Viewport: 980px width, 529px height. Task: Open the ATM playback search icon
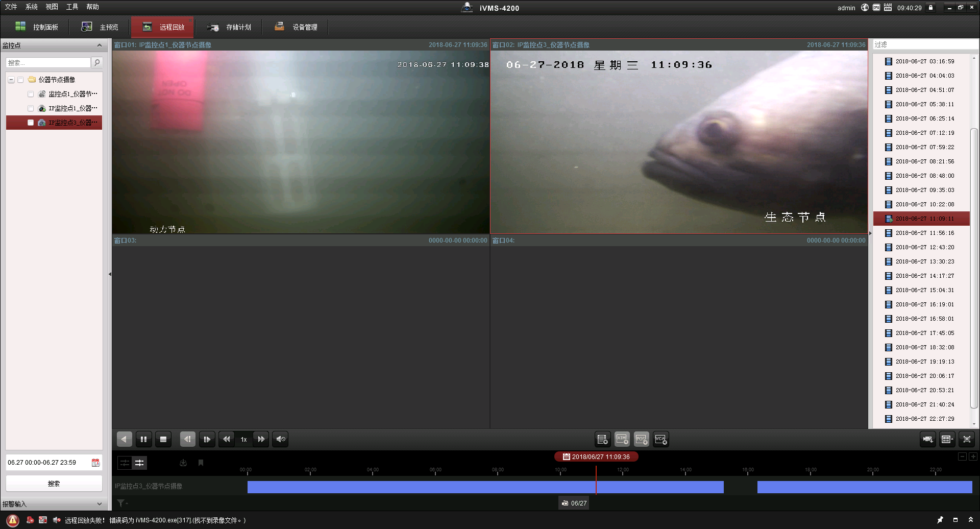(622, 439)
